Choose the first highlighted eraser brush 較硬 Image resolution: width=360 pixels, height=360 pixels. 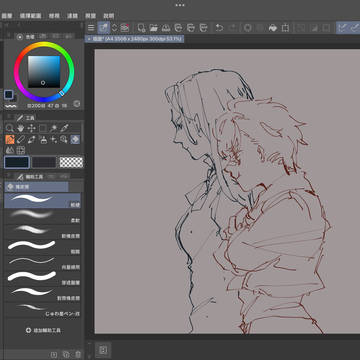42,201
